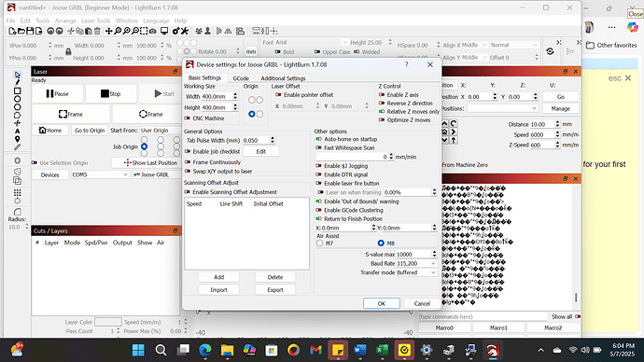Select the Create Text tool

(17, 131)
